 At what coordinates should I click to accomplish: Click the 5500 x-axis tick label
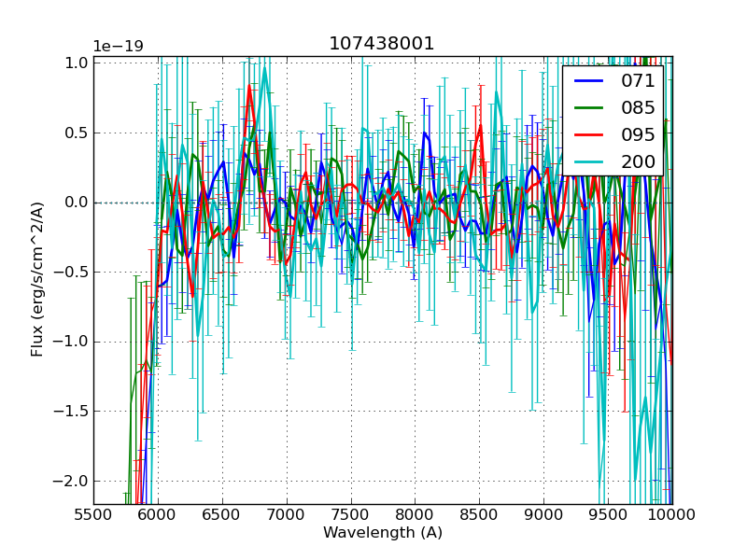coord(93,514)
